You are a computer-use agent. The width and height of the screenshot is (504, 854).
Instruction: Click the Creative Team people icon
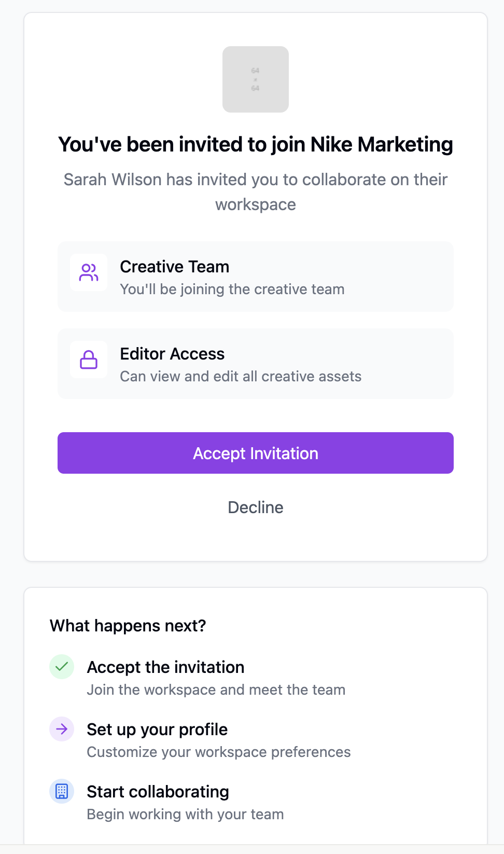point(89,272)
